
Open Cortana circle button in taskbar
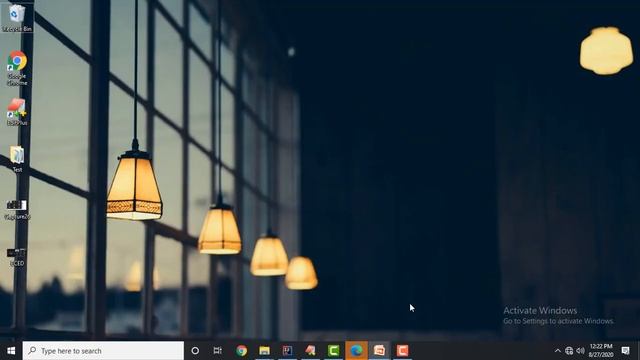click(x=195, y=351)
